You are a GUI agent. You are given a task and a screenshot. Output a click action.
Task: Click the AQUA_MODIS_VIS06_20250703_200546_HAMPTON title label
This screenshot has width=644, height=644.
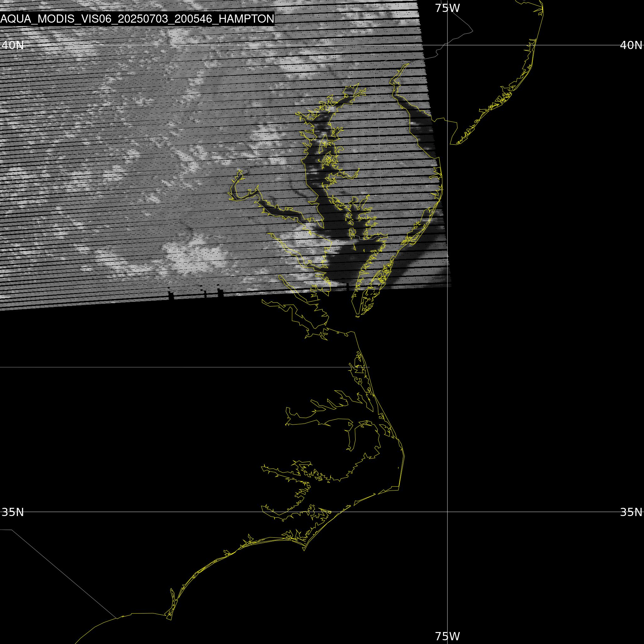coord(137,19)
